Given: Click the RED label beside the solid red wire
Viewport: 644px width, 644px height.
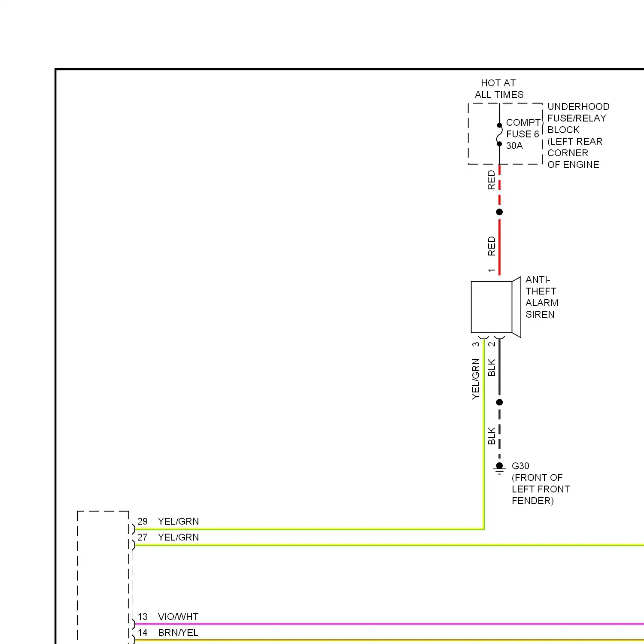Looking at the screenshot, I should [491, 246].
